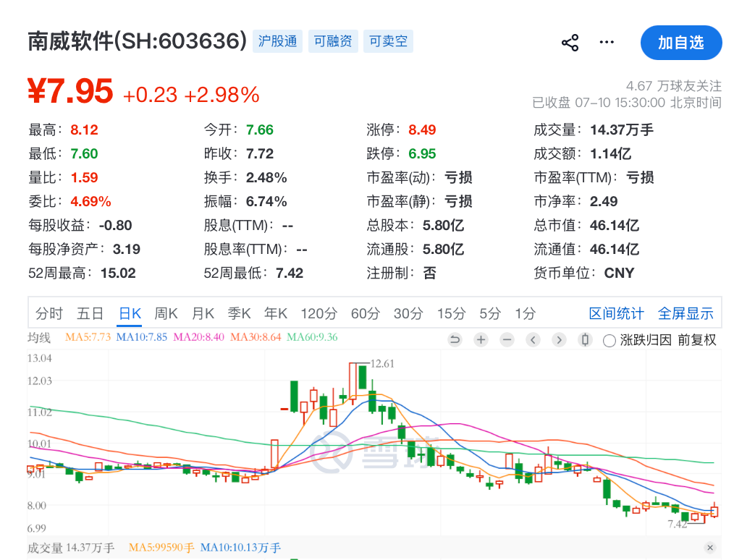The height and width of the screenshot is (560, 734).
Task: Click the share icon
Action: click(570, 43)
